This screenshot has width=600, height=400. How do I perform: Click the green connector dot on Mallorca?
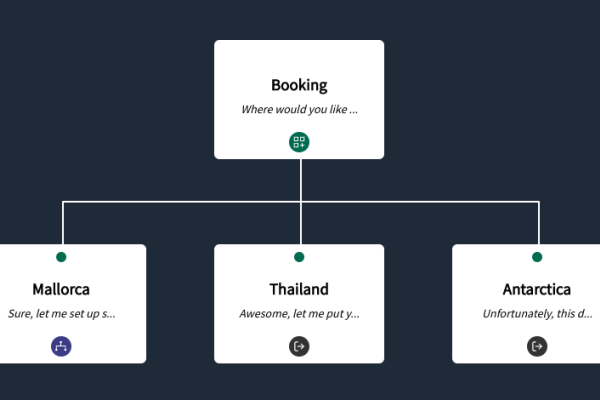(x=61, y=257)
